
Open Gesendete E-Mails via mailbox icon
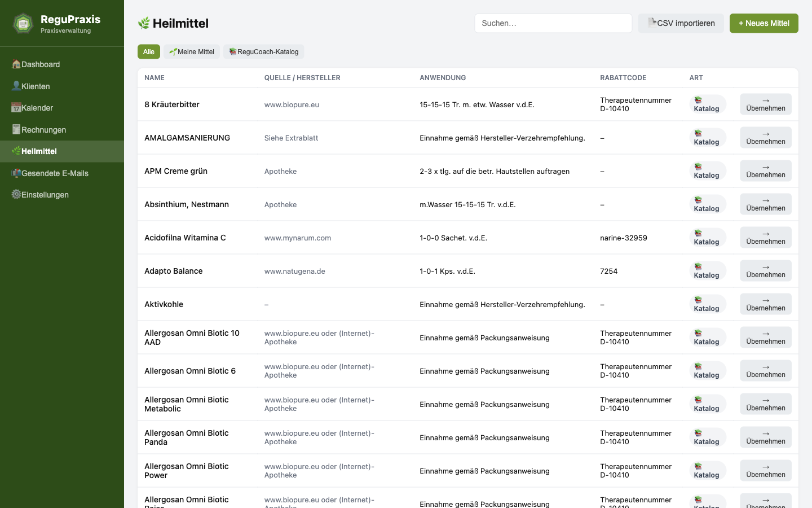pyautogui.click(x=16, y=173)
